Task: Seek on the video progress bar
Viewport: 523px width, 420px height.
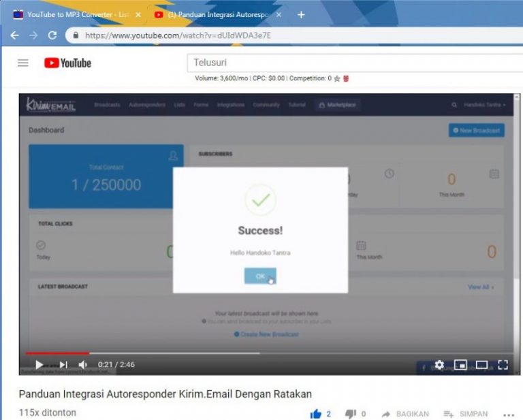Action: [x=270, y=353]
